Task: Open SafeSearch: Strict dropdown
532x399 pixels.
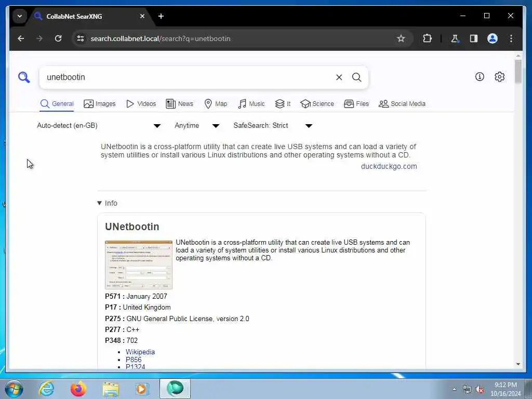Action: pyautogui.click(x=273, y=126)
